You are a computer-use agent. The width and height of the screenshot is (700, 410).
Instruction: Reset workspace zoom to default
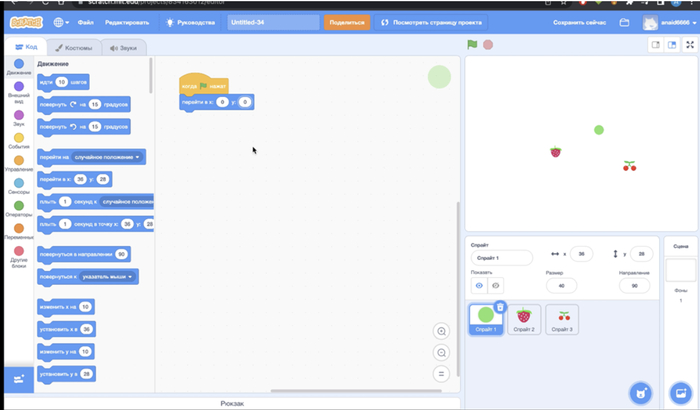pos(441,373)
